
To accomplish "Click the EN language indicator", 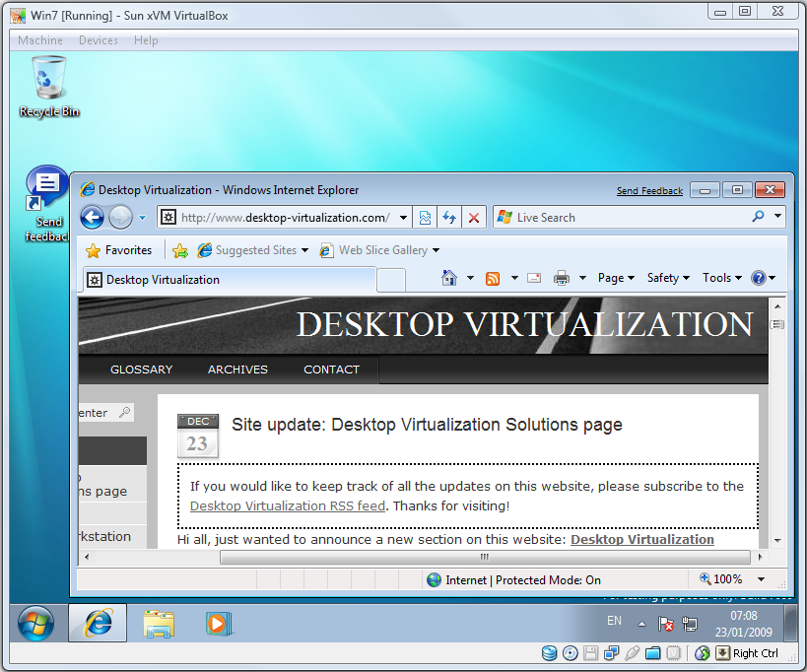I will click(x=614, y=621).
